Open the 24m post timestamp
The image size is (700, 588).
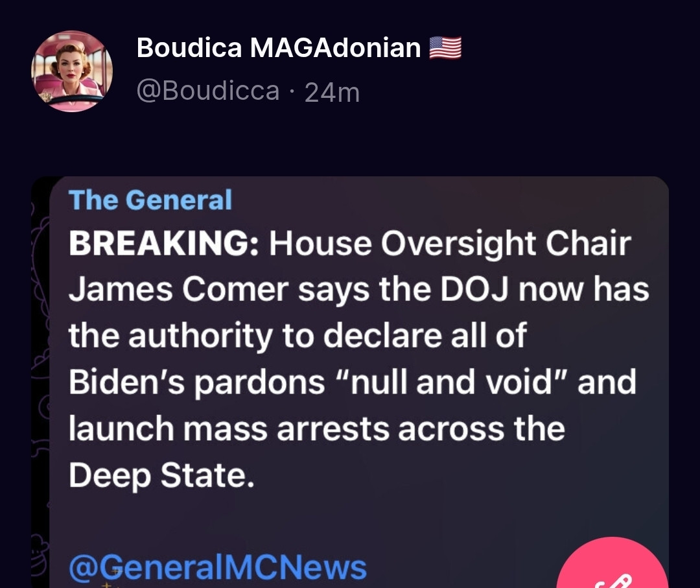coord(332,93)
